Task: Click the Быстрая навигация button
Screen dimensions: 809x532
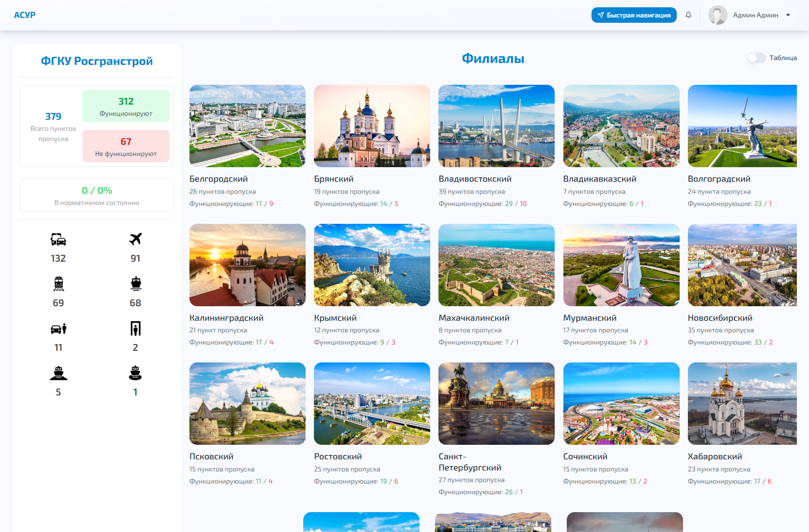Action: [634, 15]
